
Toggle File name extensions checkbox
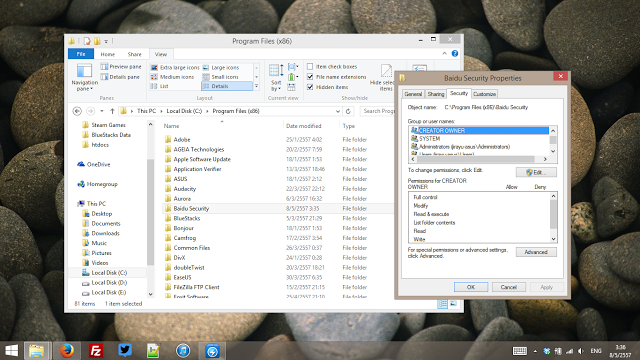[310, 77]
